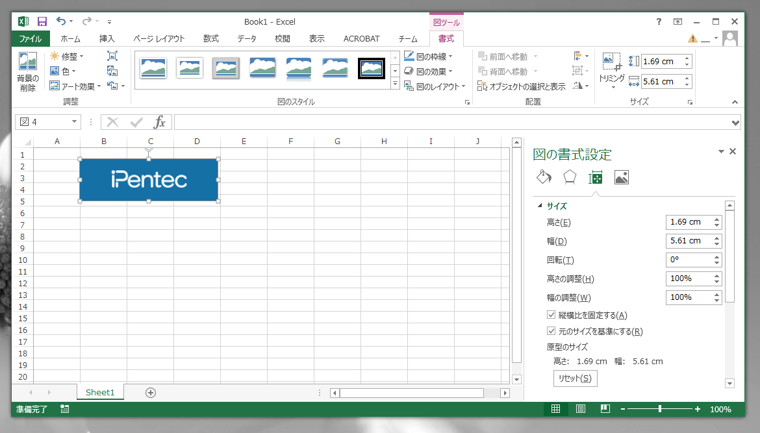Click the macro record icon in status bar
Image resolution: width=760 pixels, height=433 pixels.
tap(64, 409)
